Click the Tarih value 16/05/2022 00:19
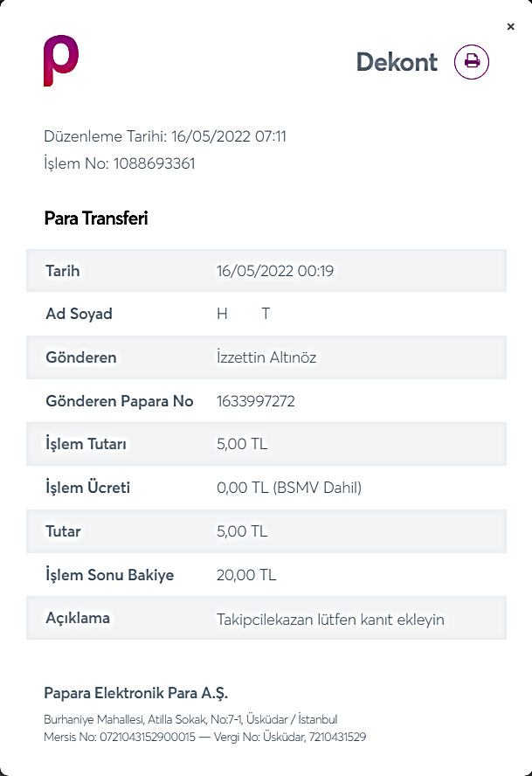Viewport: 532px width, 776px height. [x=275, y=271]
